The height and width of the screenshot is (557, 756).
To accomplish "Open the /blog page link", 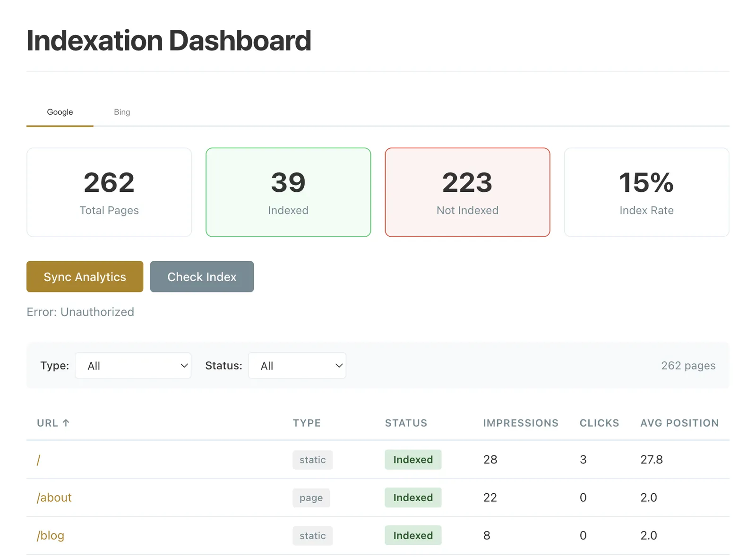I will (50, 535).
